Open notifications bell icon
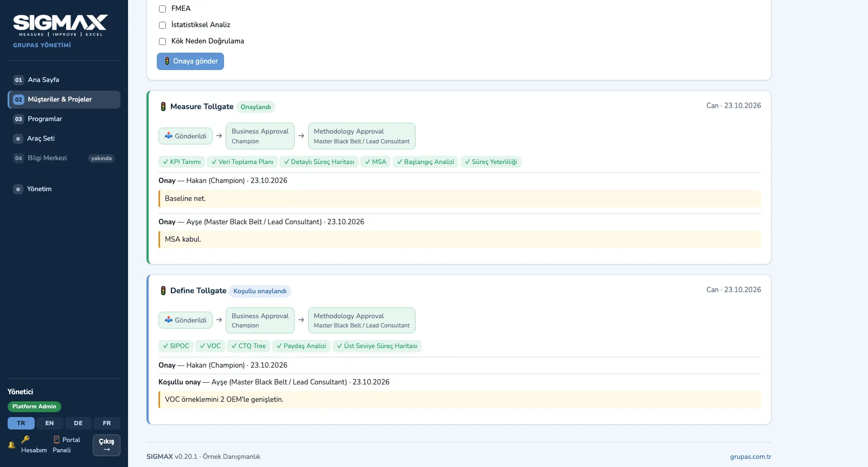868x467 pixels. click(x=11, y=445)
